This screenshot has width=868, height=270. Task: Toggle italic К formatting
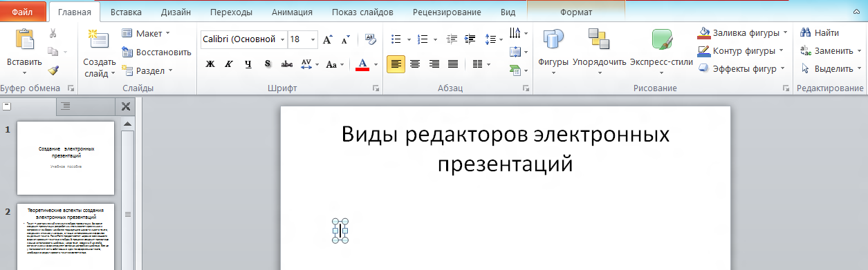click(x=230, y=64)
